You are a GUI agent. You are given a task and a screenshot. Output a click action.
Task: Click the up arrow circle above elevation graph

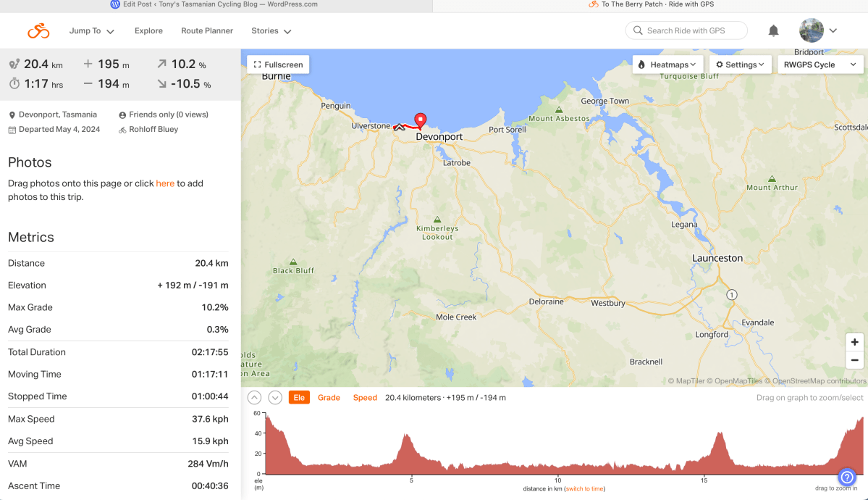pyautogui.click(x=254, y=398)
